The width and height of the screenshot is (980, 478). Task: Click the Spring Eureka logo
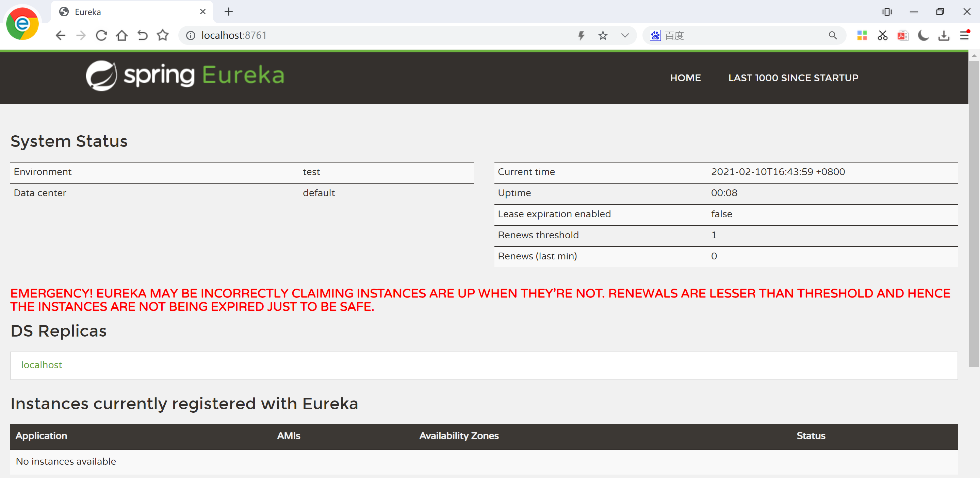(x=185, y=75)
